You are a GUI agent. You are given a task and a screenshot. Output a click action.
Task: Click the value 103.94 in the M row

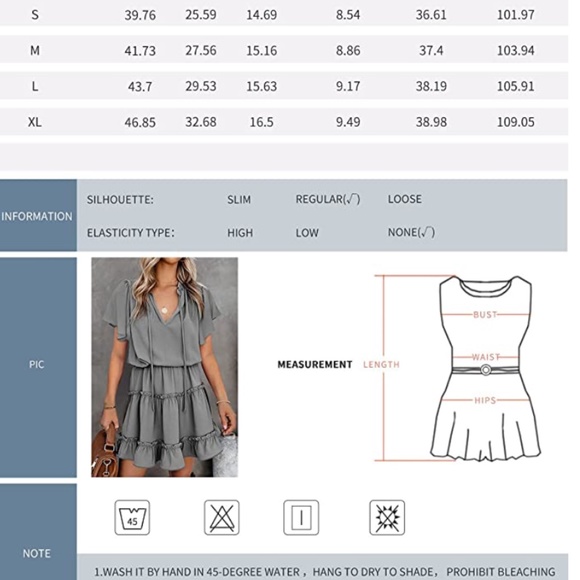[x=516, y=50]
